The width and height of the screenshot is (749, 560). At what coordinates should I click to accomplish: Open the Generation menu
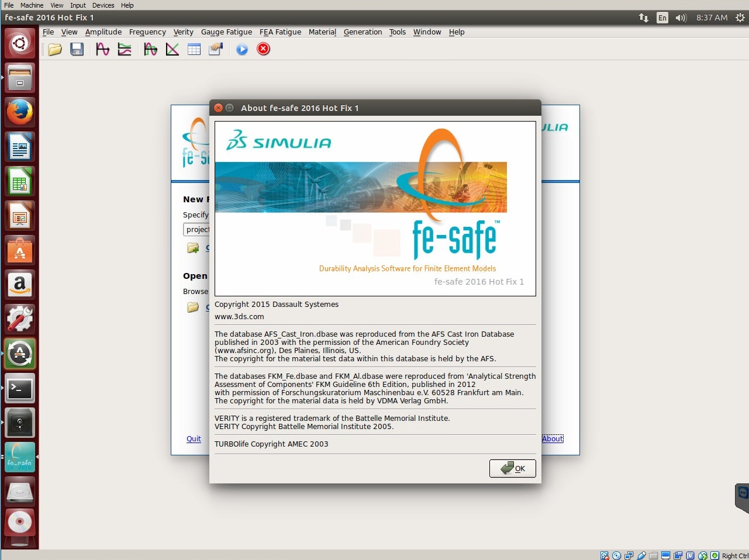[363, 32]
